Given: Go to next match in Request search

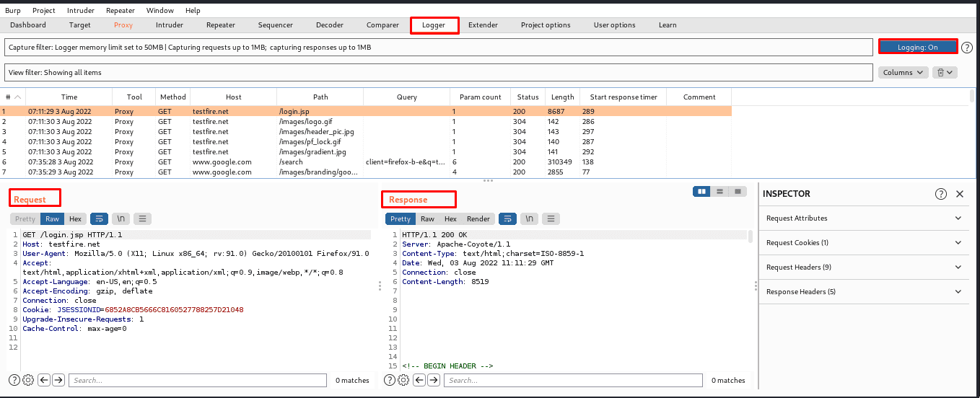Looking at the screenshot, I should coord(58,380).
